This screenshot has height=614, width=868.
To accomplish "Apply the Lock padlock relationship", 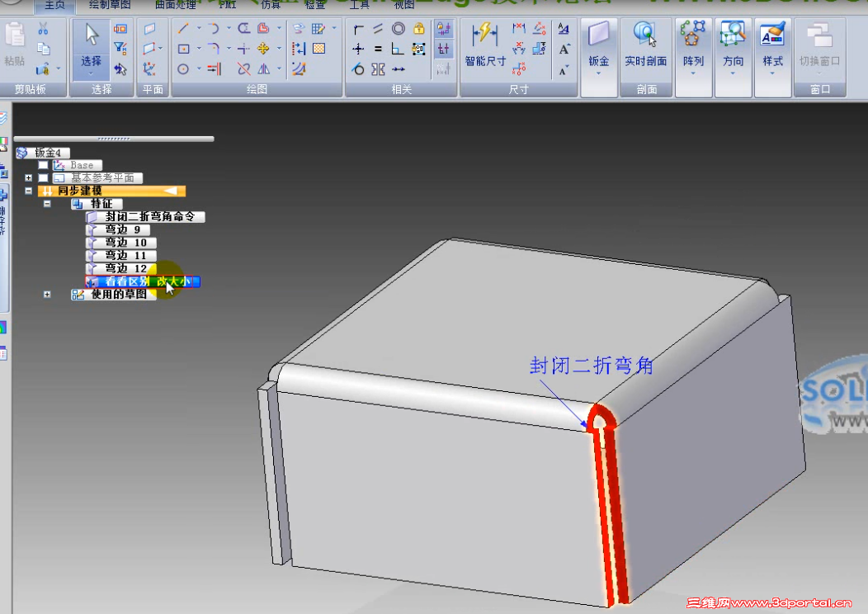I will [x=418, y=28].
